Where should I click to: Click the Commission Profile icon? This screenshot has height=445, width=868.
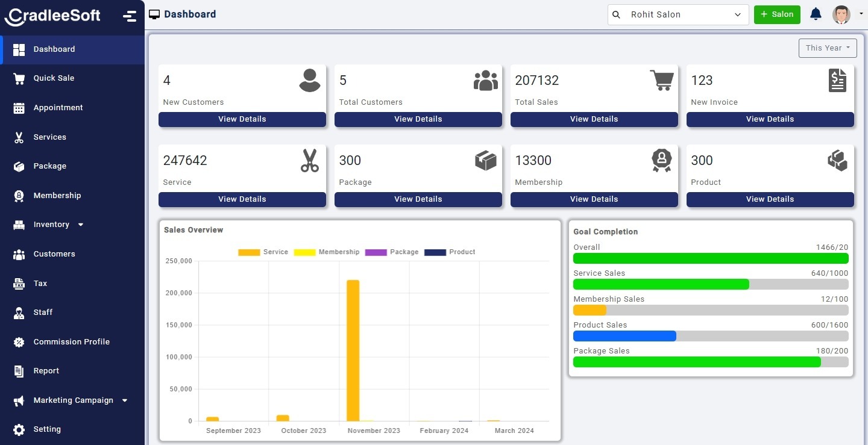point(18,341)
